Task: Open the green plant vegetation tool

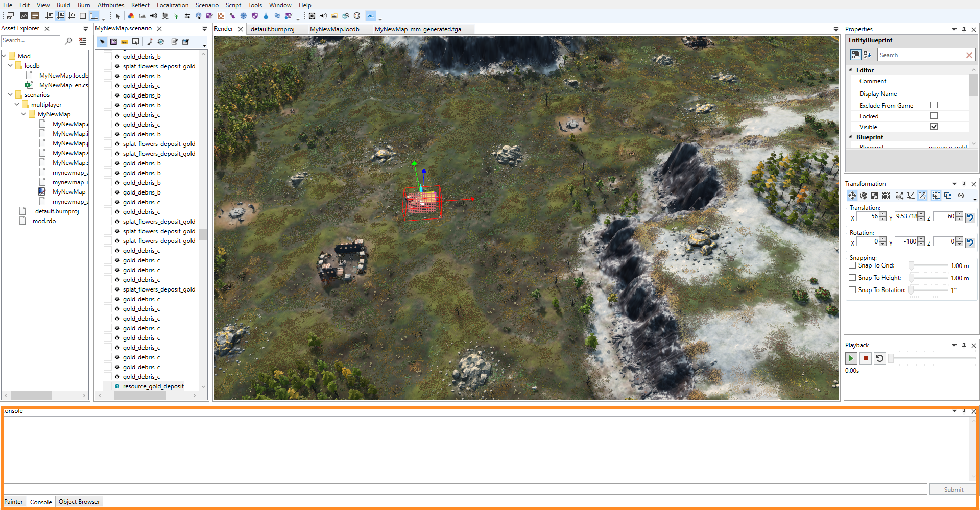Action: (176, 16)
